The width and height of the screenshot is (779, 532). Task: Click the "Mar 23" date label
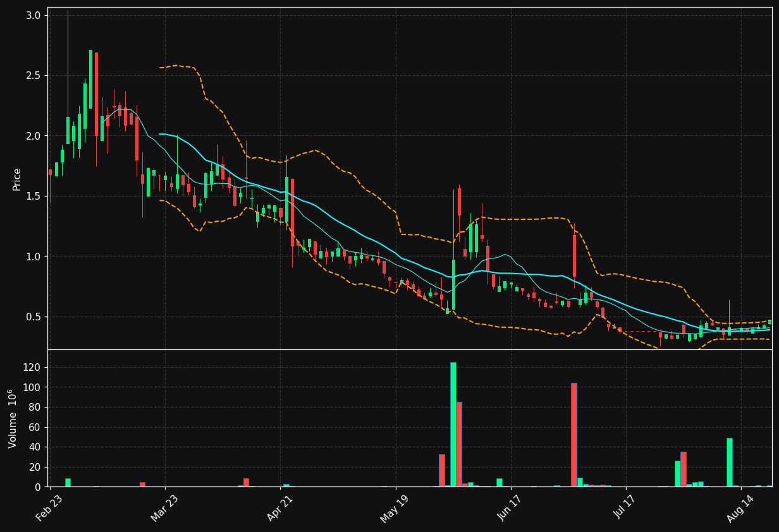click(164, 508)
